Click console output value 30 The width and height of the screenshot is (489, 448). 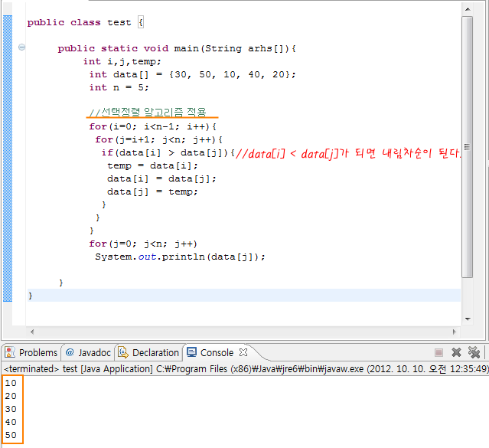click(11, 409)
